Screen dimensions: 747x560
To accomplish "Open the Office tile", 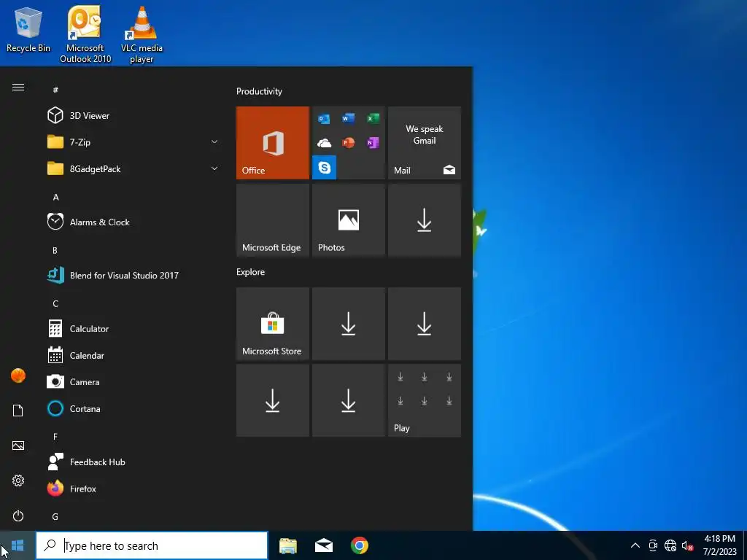I will tap(273, 143).
